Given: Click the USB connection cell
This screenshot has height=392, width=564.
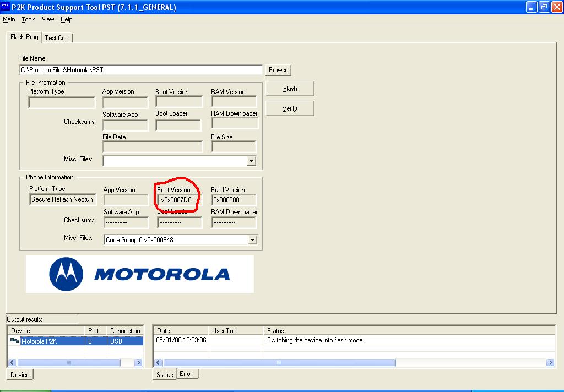Looking at the screenshot, I should tap(125, 341).
